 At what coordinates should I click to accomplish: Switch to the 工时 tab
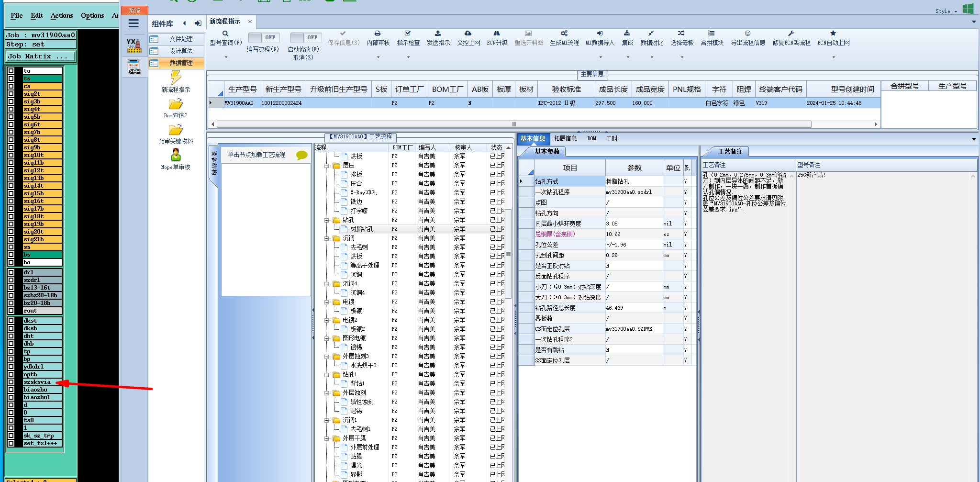click(x=612, y=138)
